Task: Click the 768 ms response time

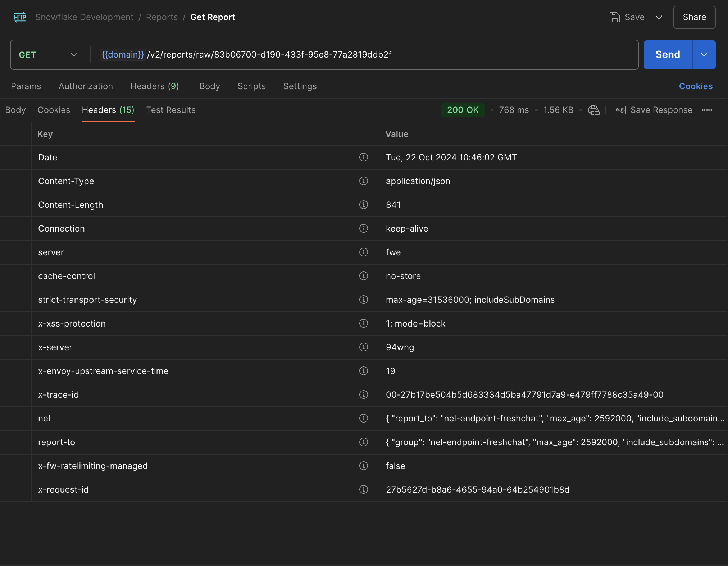Action: click(x=514, y=110)
